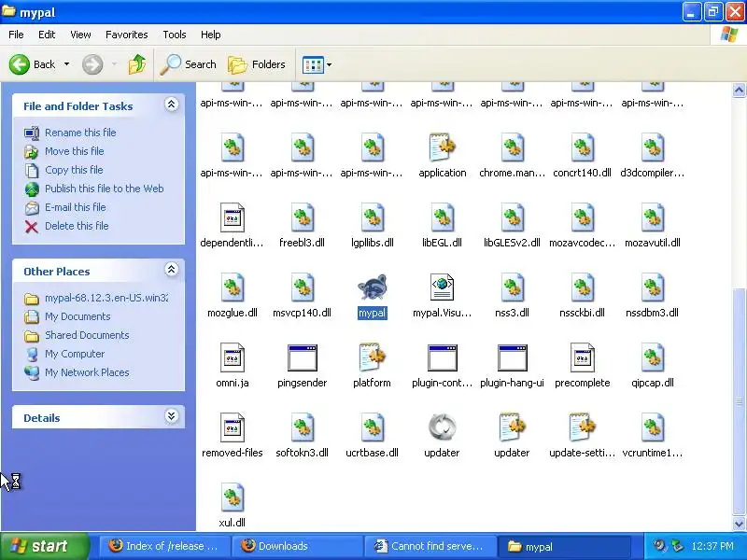Select the removed-files icon

pos(232,427)
